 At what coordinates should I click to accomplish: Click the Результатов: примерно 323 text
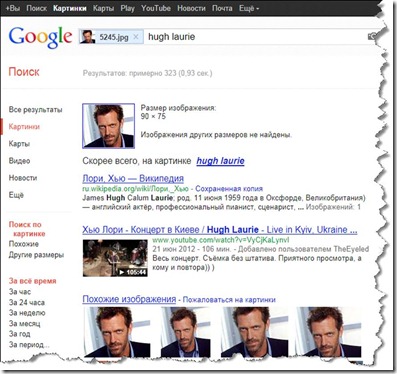coord(147,73)
